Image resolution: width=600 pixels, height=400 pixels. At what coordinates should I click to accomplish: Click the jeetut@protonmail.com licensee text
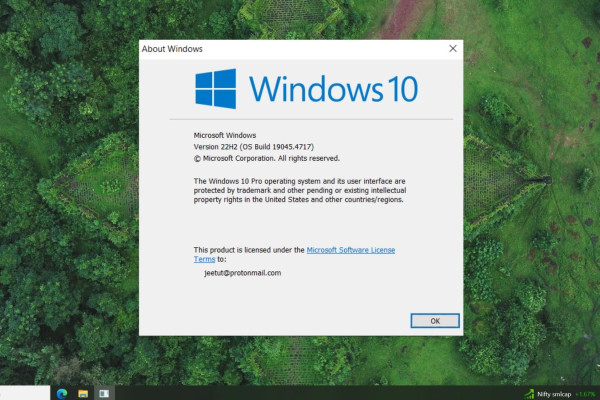(x=243, y=273)
